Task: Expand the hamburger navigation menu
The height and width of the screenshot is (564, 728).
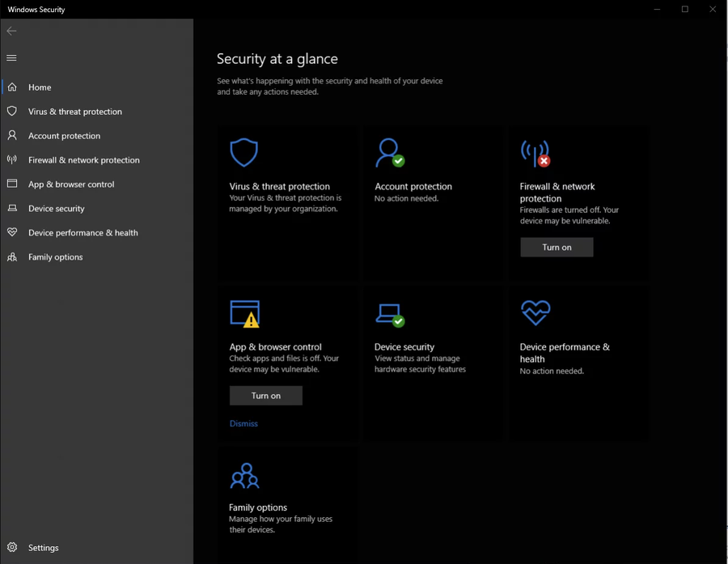Action: pos(11,58)
